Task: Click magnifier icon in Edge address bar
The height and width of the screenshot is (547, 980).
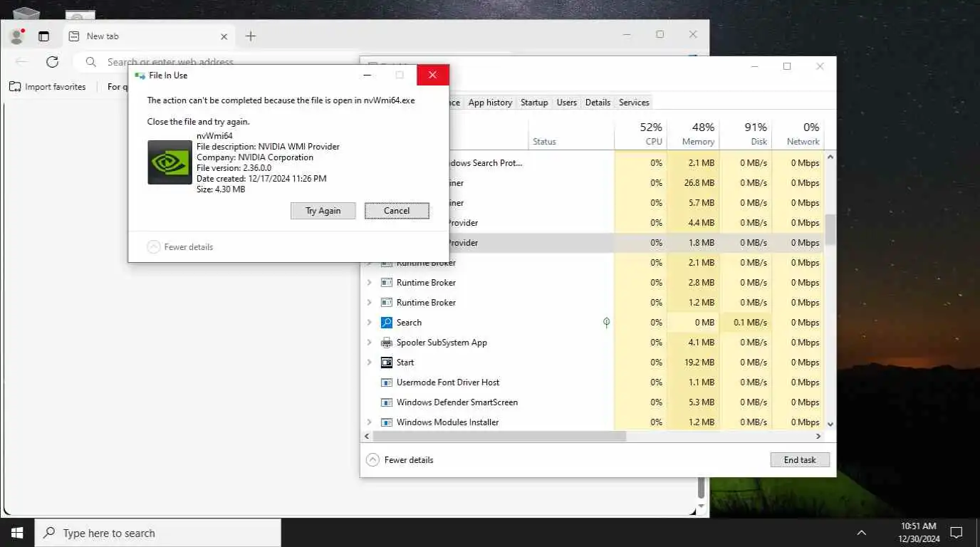Action: click(91, 62)
